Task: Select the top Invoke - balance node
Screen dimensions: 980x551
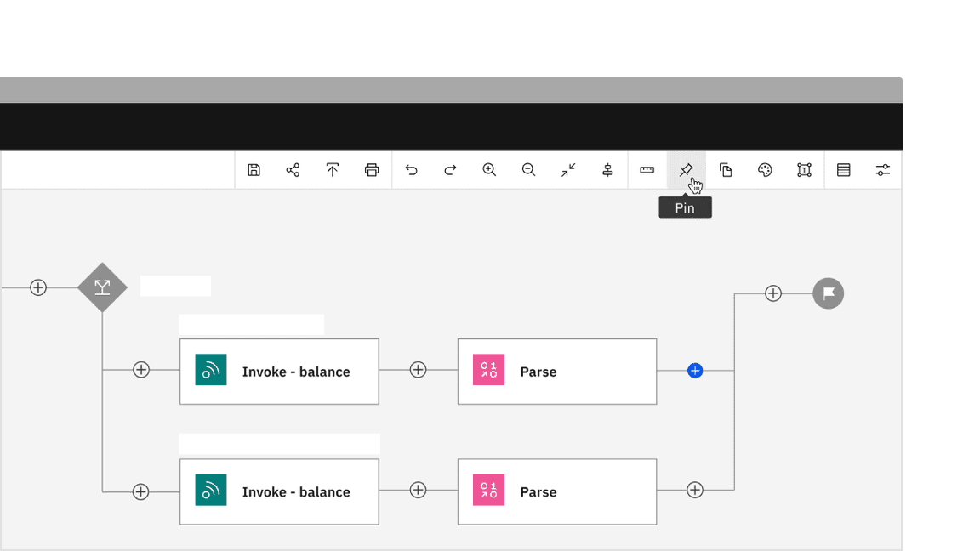Action: (279, 372)
